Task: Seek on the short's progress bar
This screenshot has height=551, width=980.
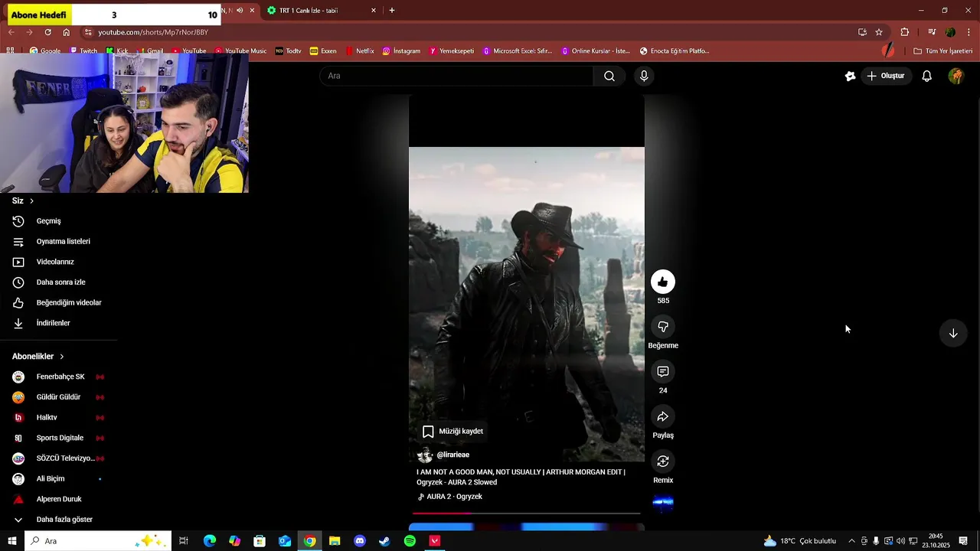Action: coord(527,513)
